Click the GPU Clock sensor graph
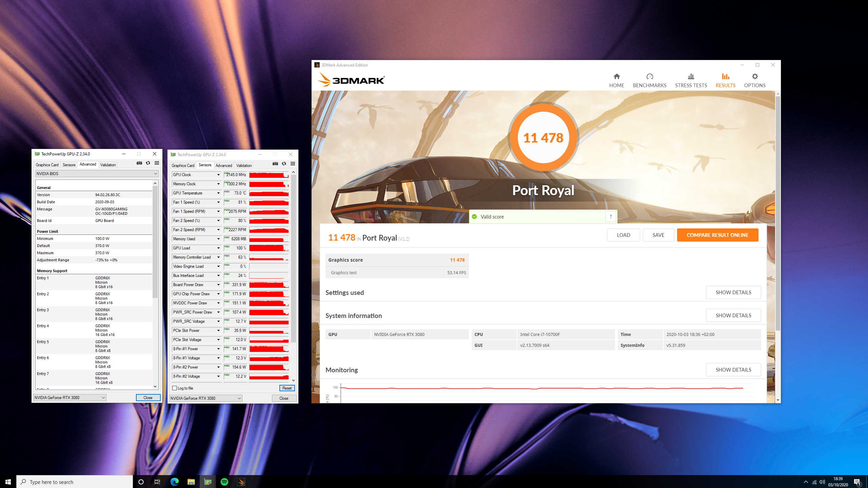This screenshot has width=868, height=488. [x=269, y=174]
